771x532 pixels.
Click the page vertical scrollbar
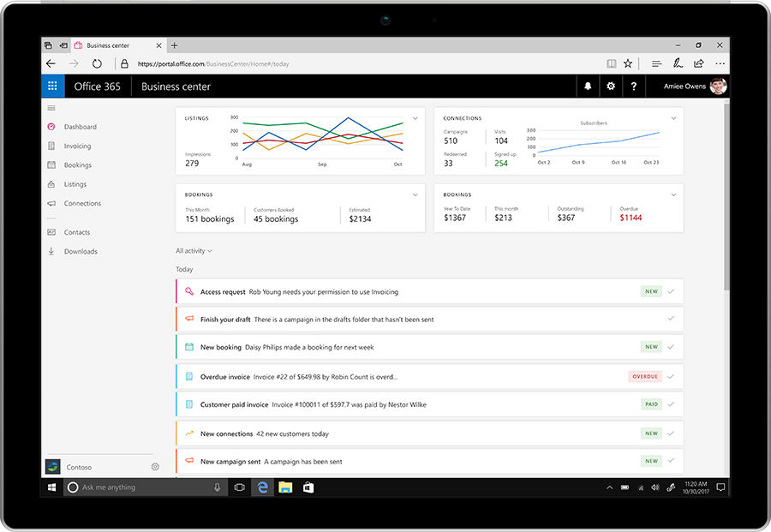(x=727, y=197)
